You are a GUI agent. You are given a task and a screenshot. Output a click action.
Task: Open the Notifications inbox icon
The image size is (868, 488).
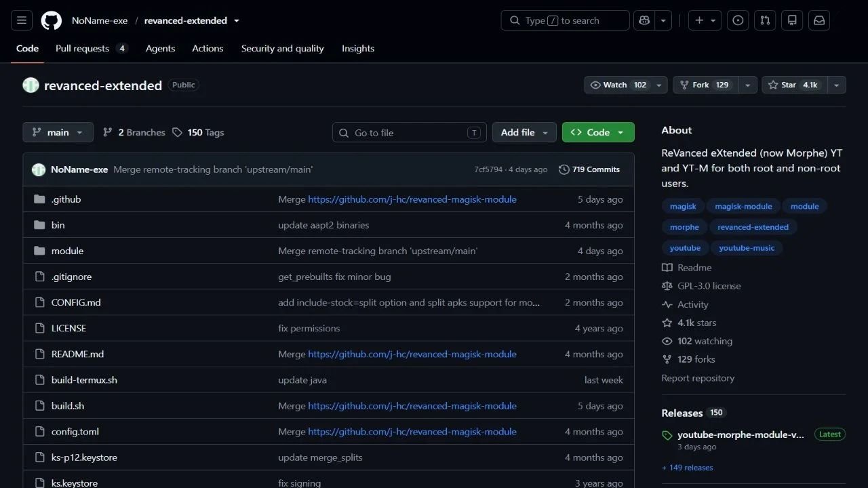click(x=819, y=20)
